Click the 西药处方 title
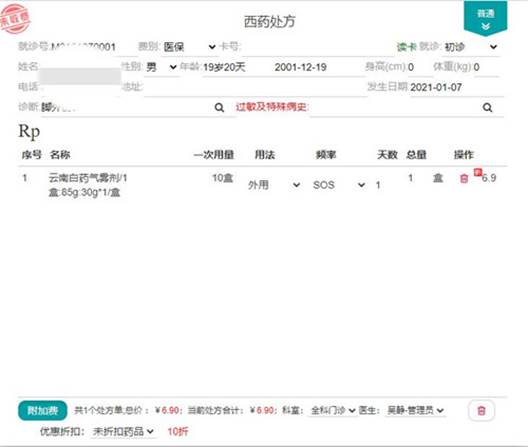 [269, 22]
